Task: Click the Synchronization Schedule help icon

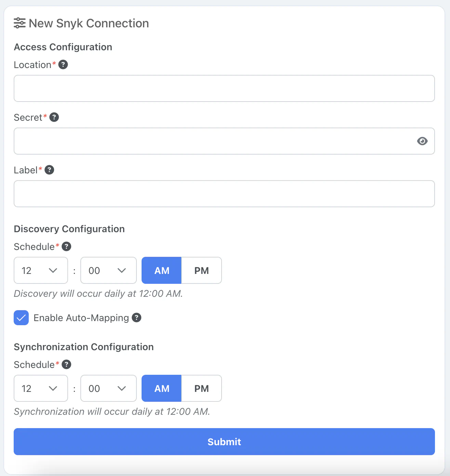Action: coord(66,365)
